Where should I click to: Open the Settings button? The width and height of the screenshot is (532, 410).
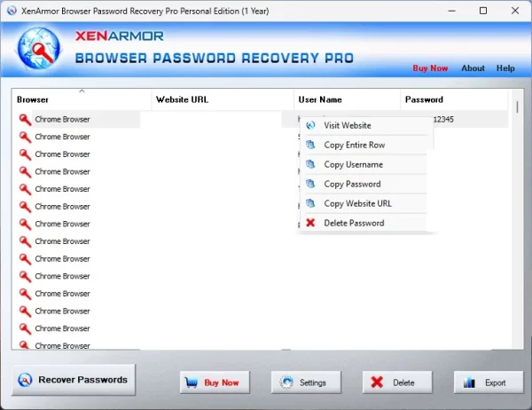(x=306, y=382)
